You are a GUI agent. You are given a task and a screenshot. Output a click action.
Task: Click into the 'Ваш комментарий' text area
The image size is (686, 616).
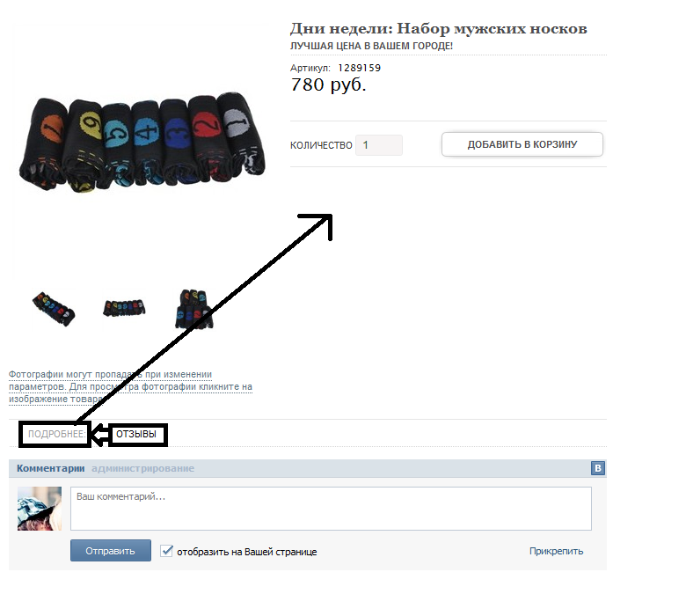pos(331,509)
